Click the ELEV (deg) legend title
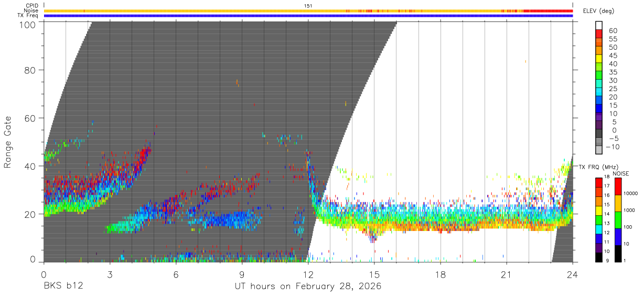Image resolution: width=644 pixels, height=297 pixels. pos(598,11)
